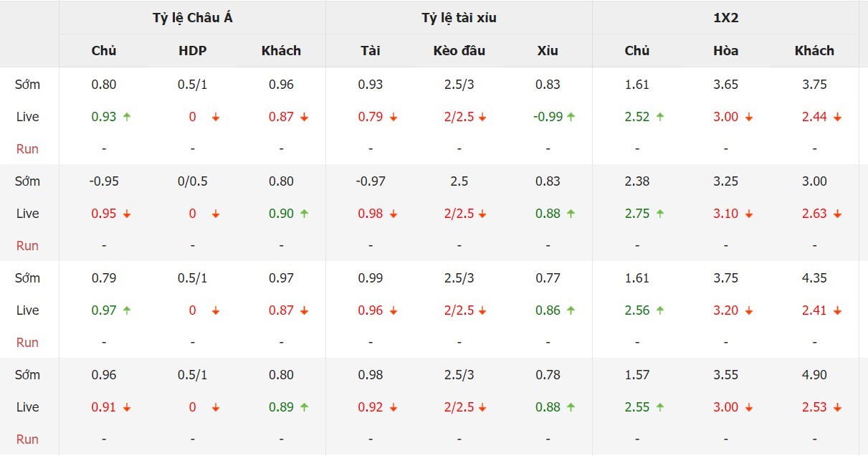The image size is (868, 456).
Task: Click the "Kèo đầu" column header
Action: tap(459, 51)
